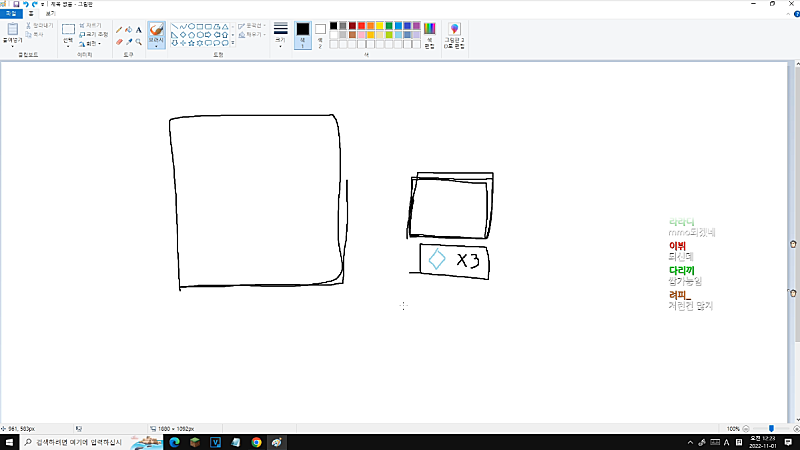Select Color 1 foreground box
800x450 pixels.
point(302,33)
